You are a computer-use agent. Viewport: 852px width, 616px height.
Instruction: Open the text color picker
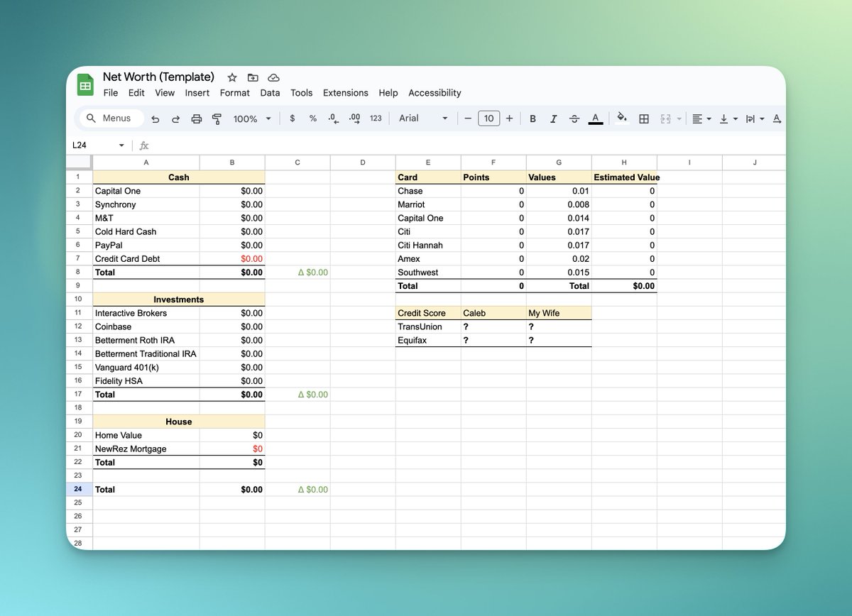(596, 119)
